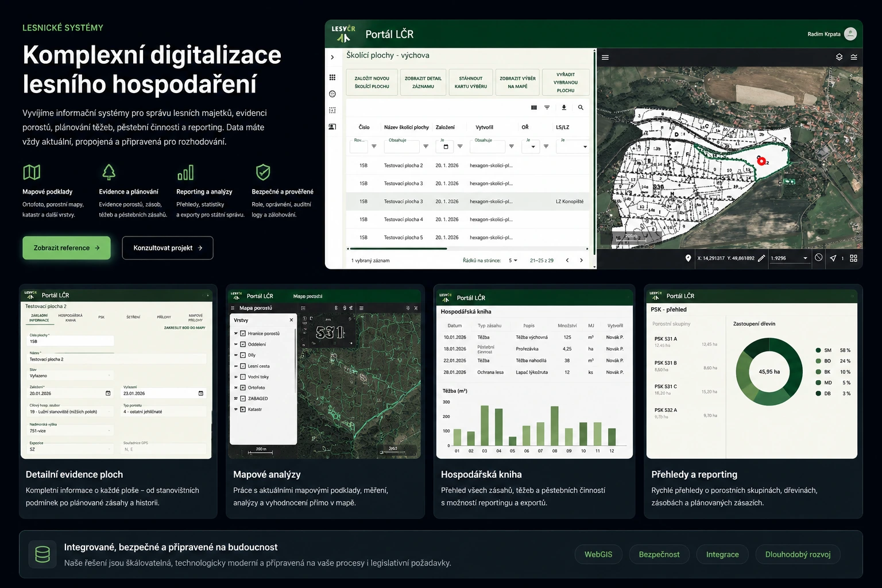Image resolution: width=882 pixels, height=588 pixels.
Task: Click the table columns icon above the grid
Action: (x=534, y=107)
